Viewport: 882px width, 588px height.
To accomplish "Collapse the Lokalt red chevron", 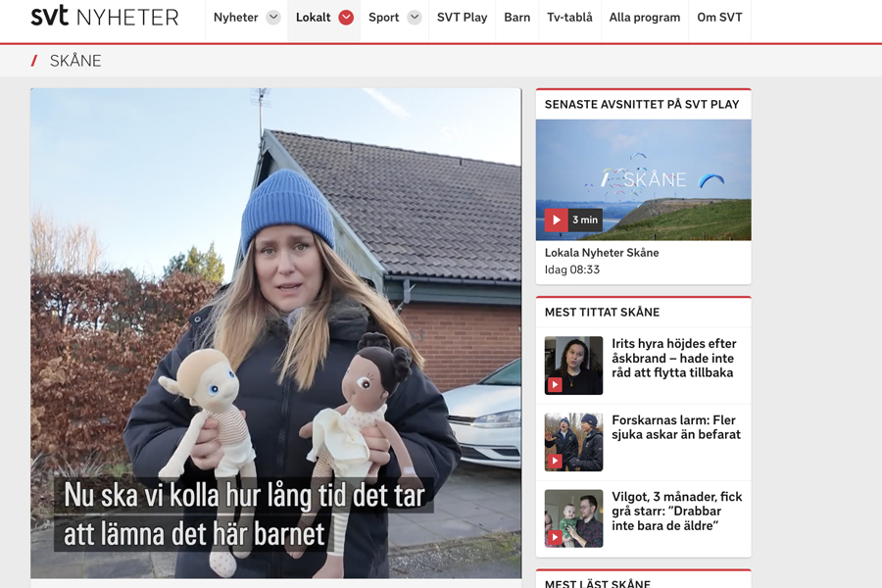I will [346, 18].
